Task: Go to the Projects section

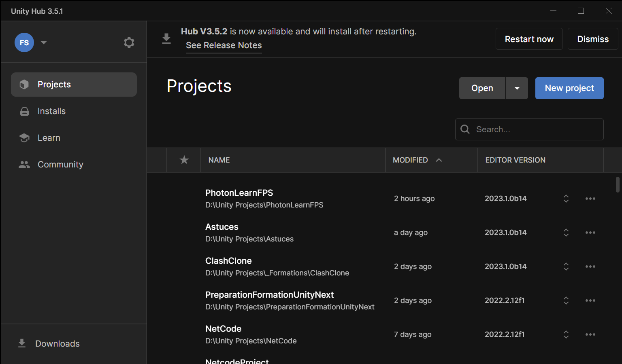Action: (74, 85)
